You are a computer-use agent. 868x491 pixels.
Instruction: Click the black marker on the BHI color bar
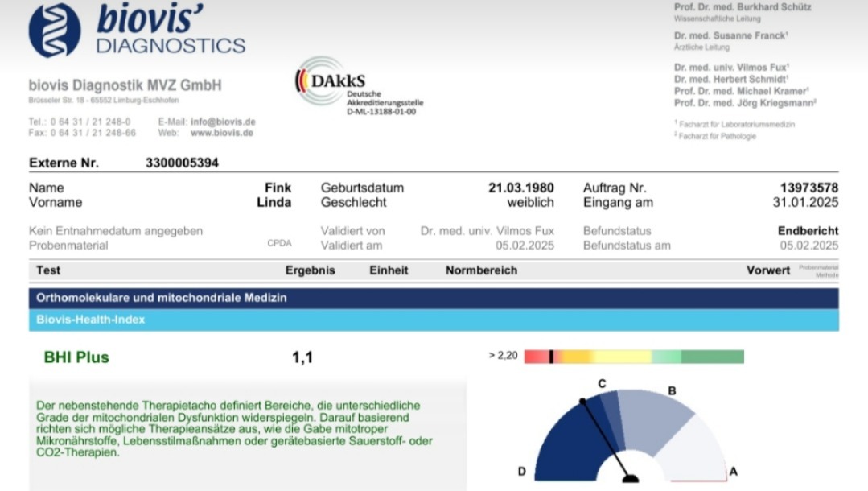pyautogui.click(x=551, y=357)
